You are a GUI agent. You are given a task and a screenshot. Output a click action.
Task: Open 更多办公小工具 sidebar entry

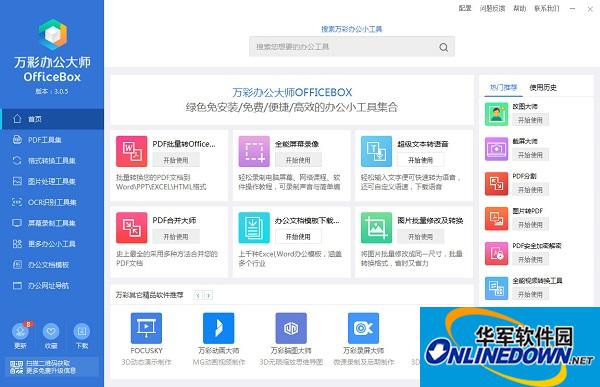(x=52, y=244)
